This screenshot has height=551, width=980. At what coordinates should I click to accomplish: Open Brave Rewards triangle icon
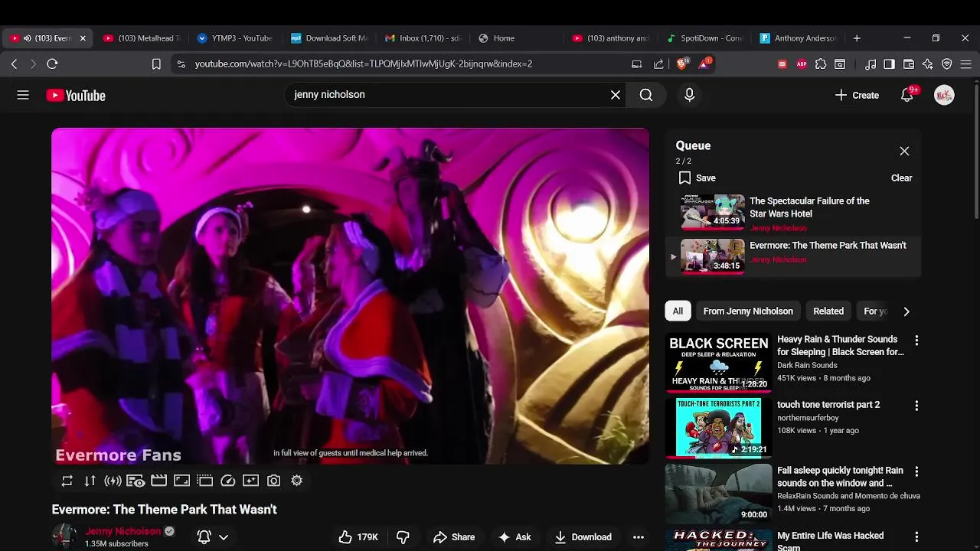click(x=704, y=64)
